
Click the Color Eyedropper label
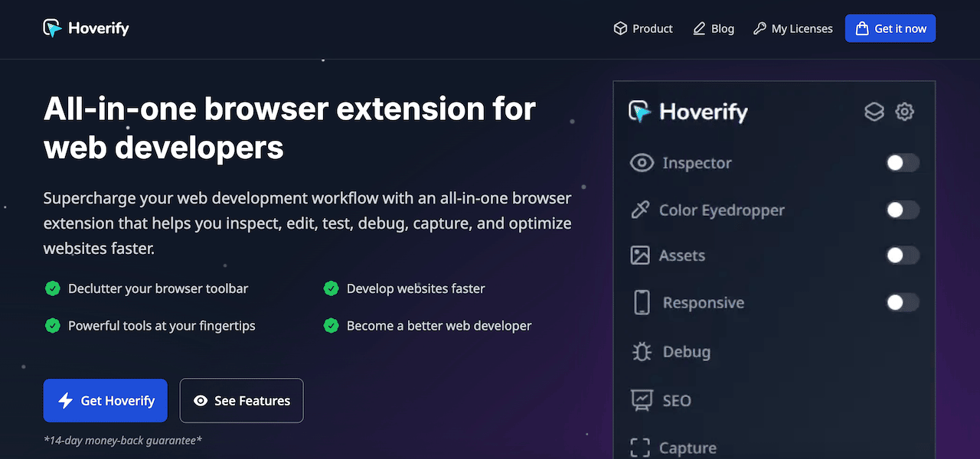click(x=722, y=210)
